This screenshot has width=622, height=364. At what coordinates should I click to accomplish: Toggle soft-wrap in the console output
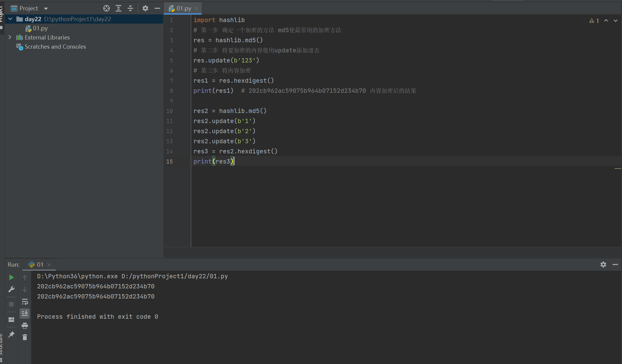[25, 302]
